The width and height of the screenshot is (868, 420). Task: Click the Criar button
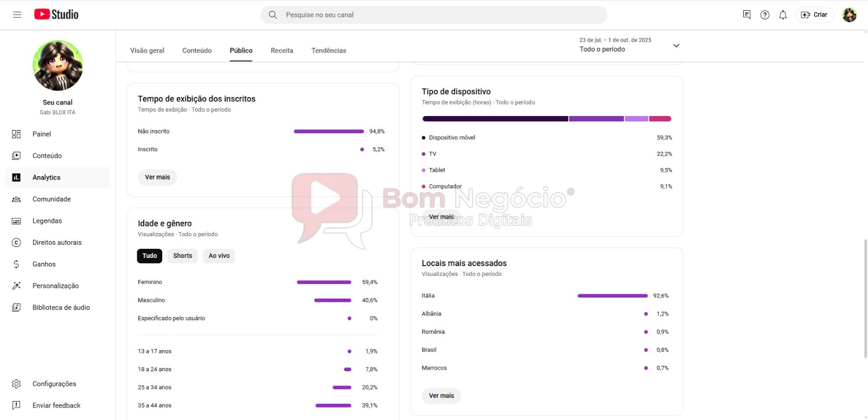click(815, 15)
